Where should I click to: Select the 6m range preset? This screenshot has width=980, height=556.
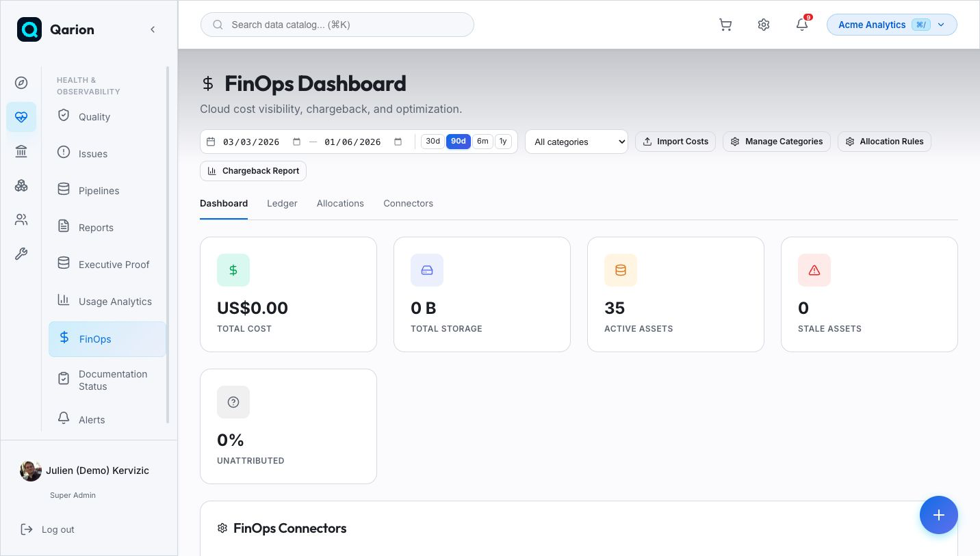[x=482, y=142]
